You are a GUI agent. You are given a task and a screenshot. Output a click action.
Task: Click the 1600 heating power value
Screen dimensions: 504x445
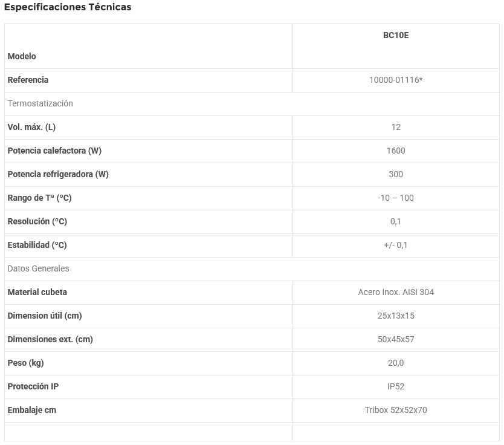[396, 151]
